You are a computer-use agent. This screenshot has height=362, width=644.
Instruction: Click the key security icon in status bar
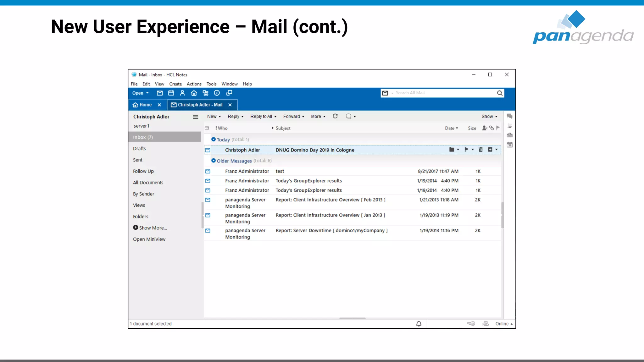[x=471, y=324]
